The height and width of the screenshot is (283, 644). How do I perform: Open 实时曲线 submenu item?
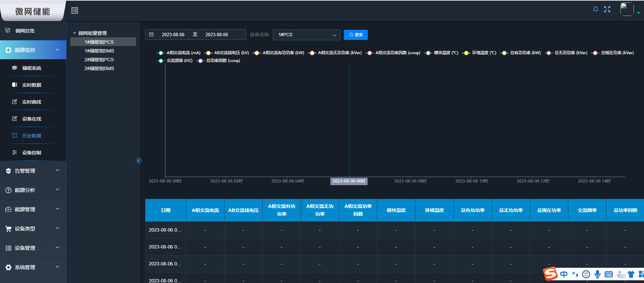click(33, 102)
